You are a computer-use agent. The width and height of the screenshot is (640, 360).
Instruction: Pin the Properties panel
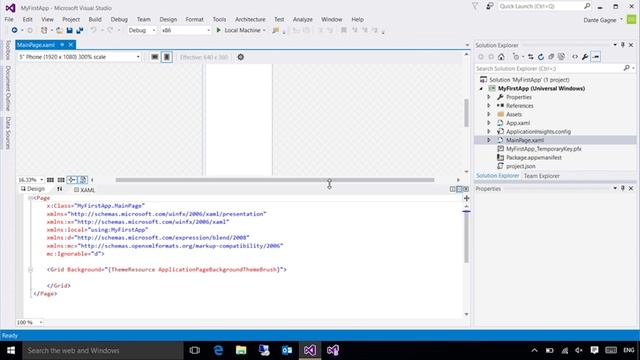[623, 188]
